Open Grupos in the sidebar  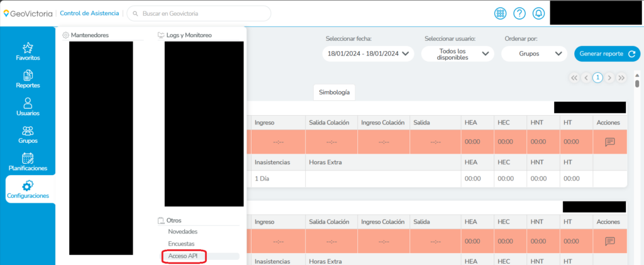28,134
